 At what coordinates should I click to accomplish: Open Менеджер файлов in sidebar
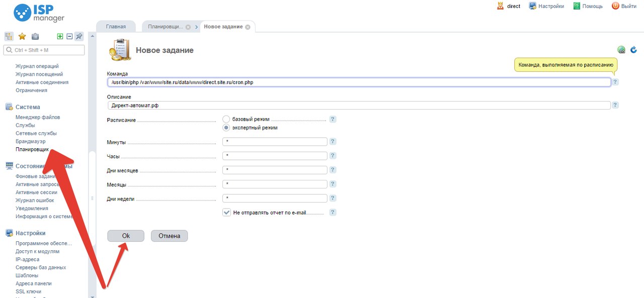point(38,117)
